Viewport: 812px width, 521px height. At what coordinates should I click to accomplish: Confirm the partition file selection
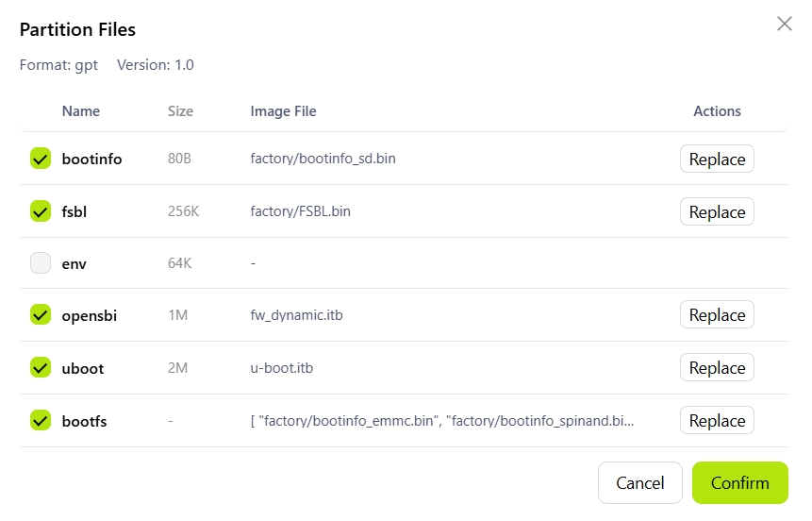(x=740, y=482)
